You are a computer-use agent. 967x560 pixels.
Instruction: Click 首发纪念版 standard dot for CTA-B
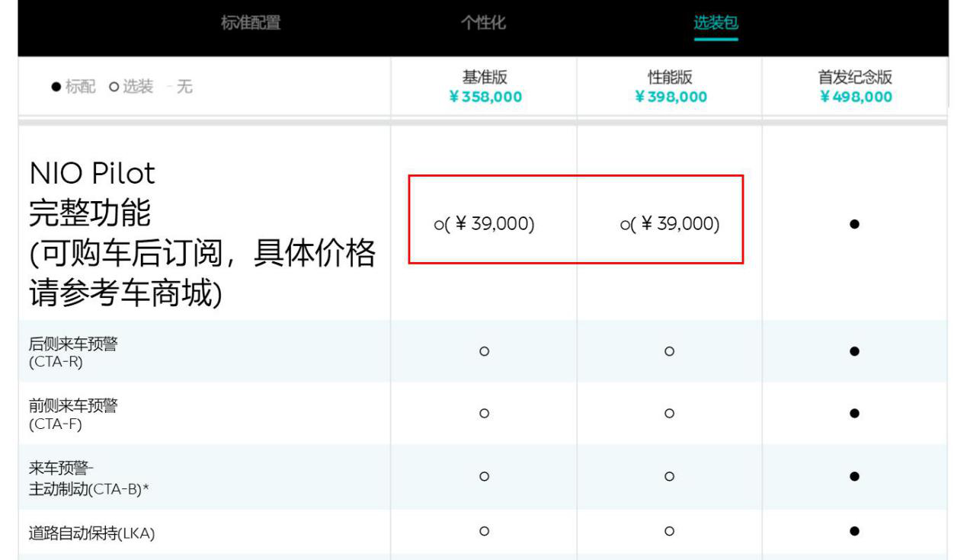pos(854,476)
